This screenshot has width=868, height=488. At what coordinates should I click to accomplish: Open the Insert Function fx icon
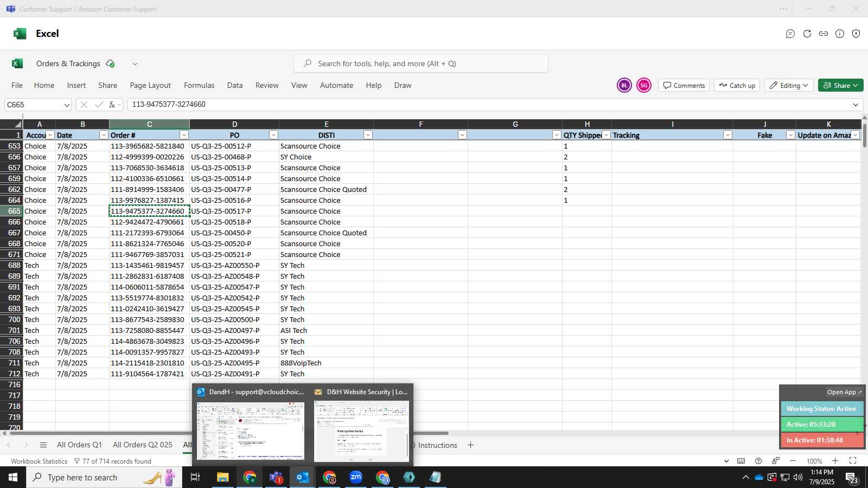pyautogui.click(x=112, y=105)
